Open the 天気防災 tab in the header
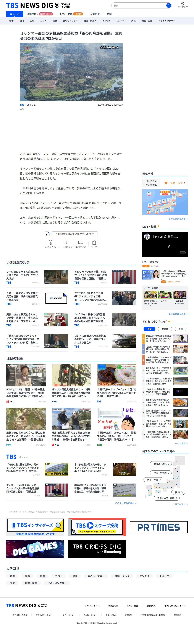 tap(95, 14)
